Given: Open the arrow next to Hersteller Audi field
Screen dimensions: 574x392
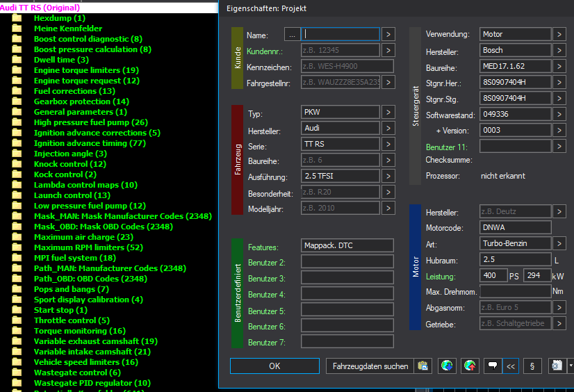Looking at the screenshot, I should (x=388, y=128).
